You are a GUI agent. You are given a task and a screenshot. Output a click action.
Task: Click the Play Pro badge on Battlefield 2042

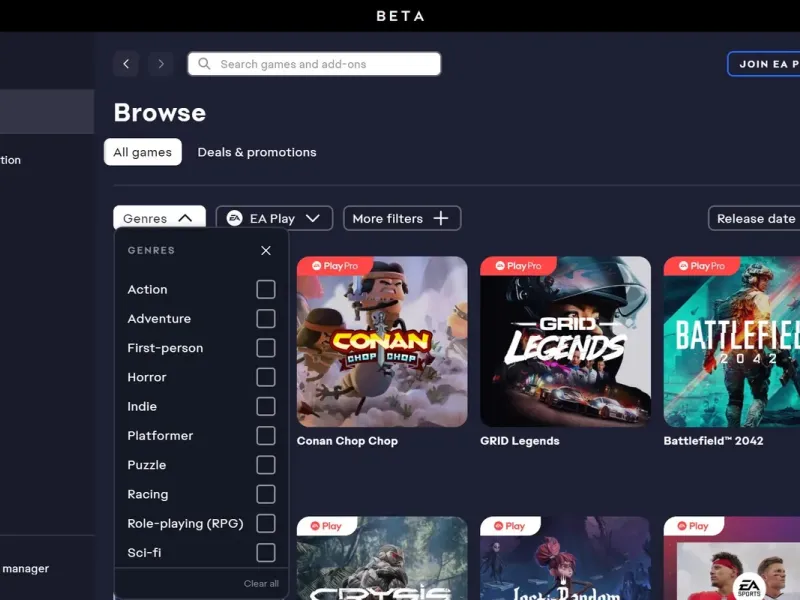tap(702, 266)
